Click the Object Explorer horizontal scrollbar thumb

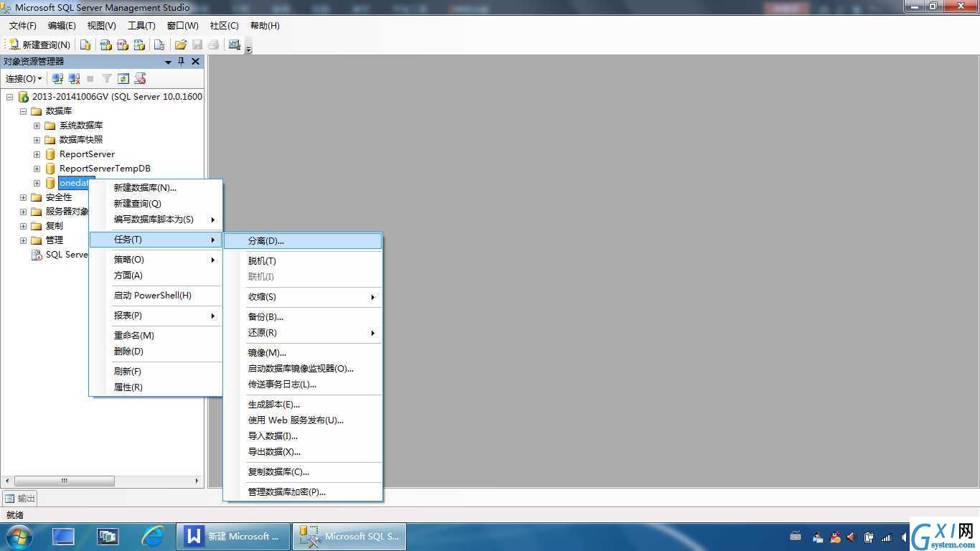point(65,481)
